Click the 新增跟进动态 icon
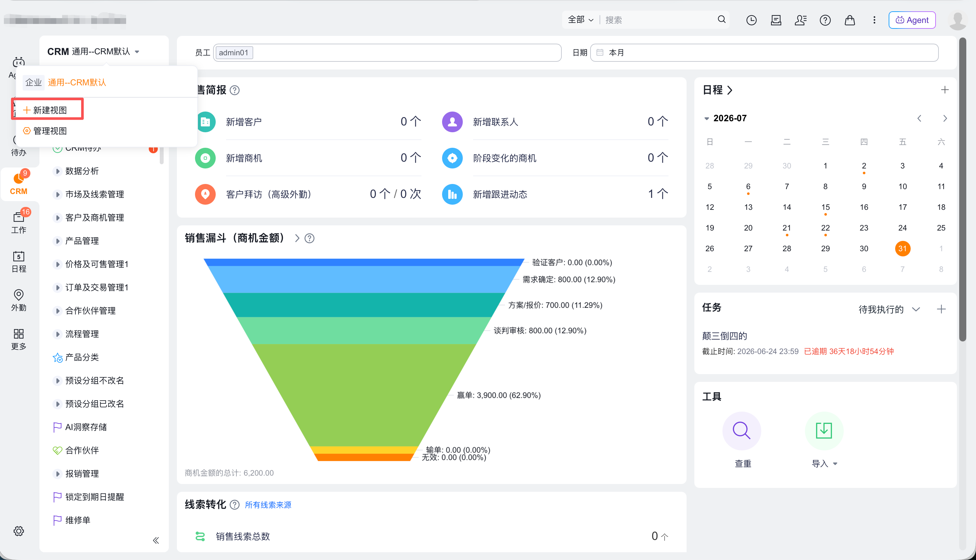The image size is (976, 560). [452, 194]
